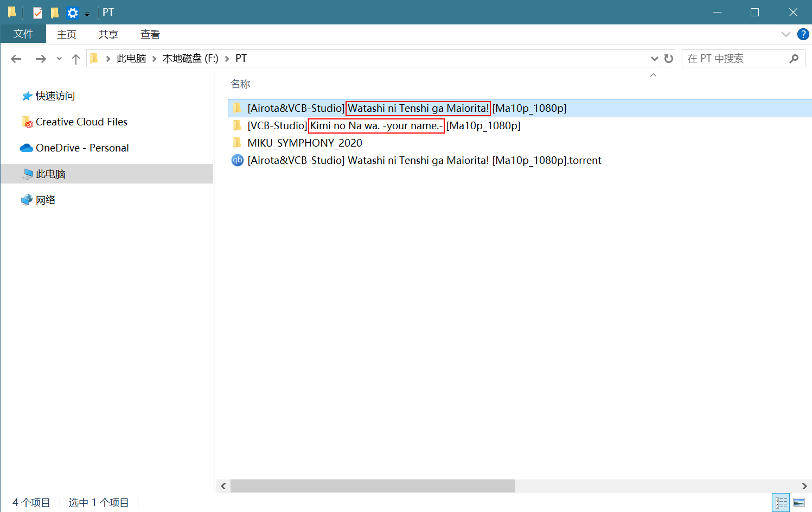Click horizontal scrollbar right arrow
This screenshot has width=812, height=512.
(804, 486)
